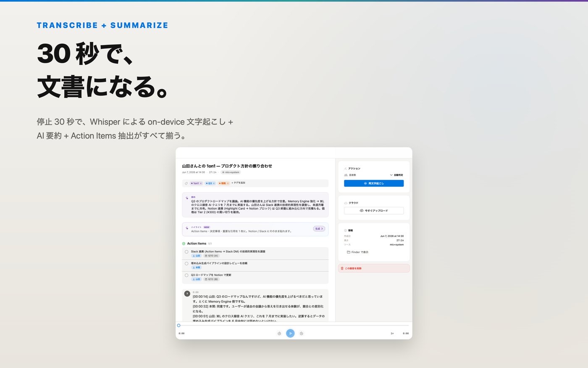Click the blue 再文字起こし button
This screenshot has height=368, width=588.
(x=374, y=183)
